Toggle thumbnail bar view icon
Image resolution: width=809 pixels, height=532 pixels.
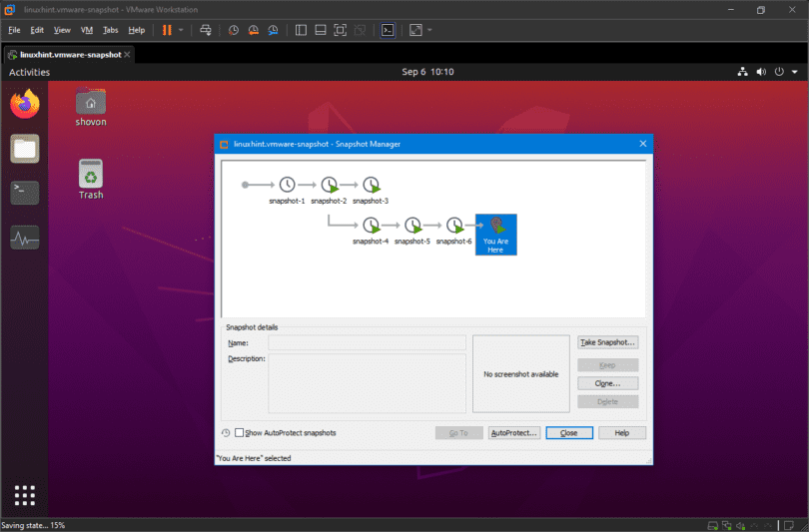click(321, 30)
